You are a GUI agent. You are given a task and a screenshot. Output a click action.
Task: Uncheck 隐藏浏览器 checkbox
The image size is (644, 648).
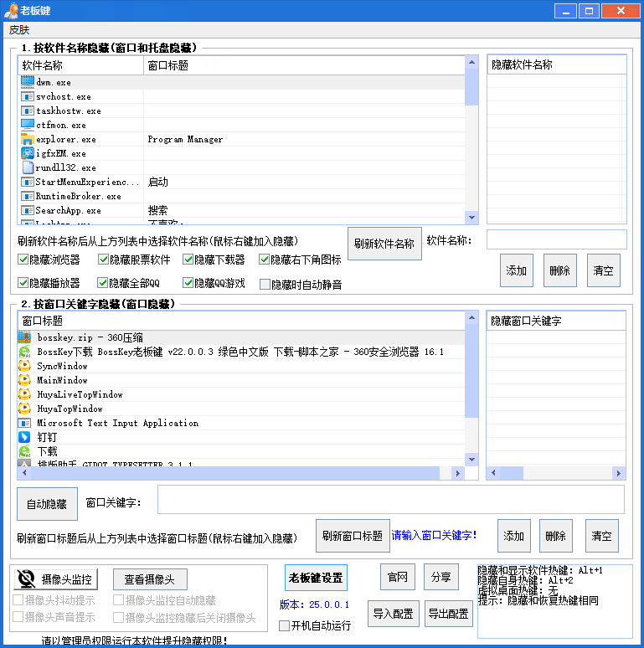tap(23, 260)
